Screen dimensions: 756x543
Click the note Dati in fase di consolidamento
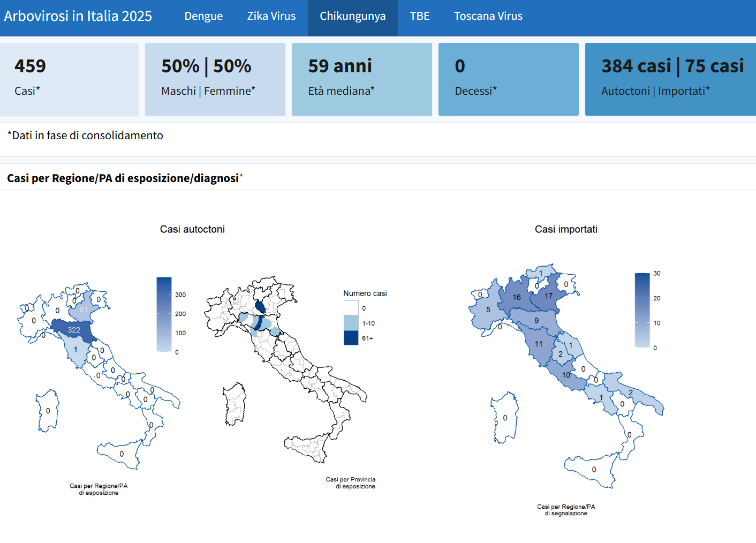pos(84,135)
